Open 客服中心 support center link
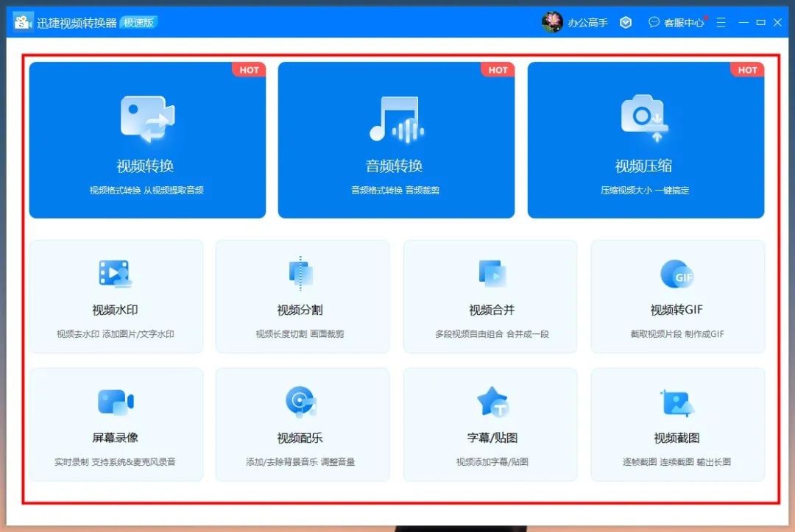The width and height of the screenshot is (795, 532). tap(683, 22)
